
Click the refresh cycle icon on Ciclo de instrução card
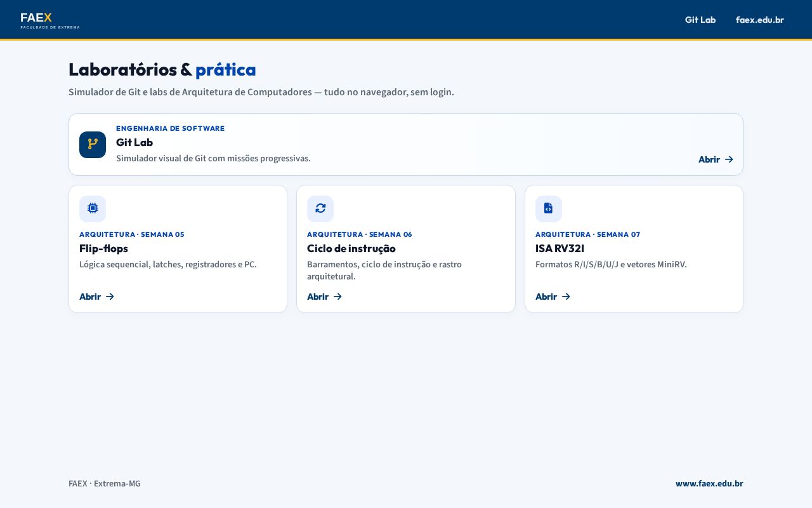click(320, 208)
